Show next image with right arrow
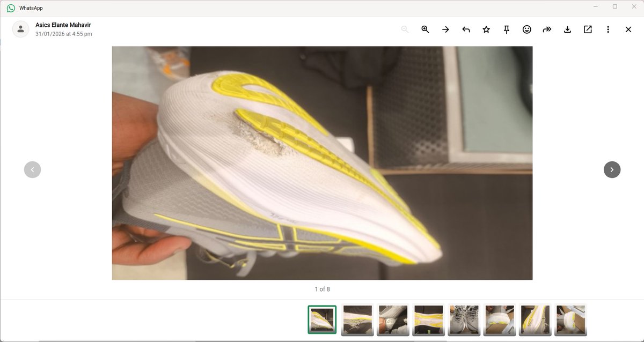 pyautogui.click(x=612, y=169)
